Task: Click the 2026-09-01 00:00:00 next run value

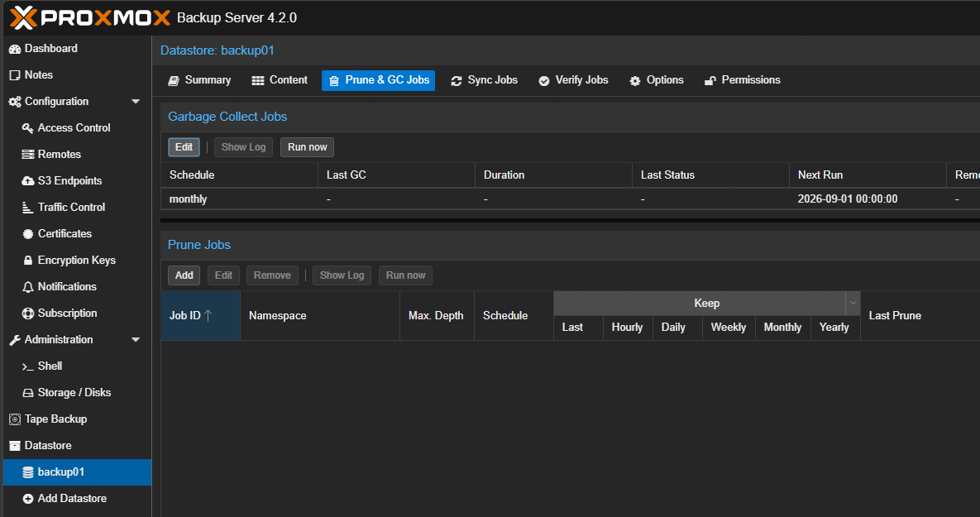Action: tap(848, 199)
